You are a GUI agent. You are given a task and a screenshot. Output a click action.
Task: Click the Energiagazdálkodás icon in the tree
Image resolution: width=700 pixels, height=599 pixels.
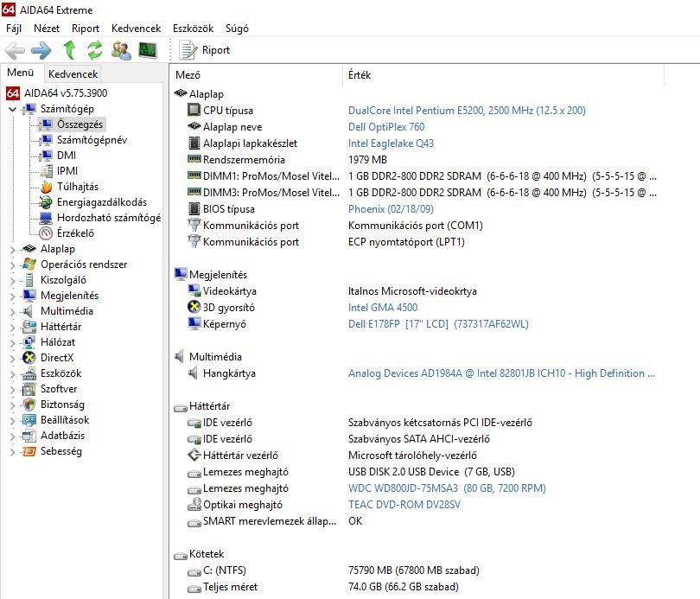46,202
